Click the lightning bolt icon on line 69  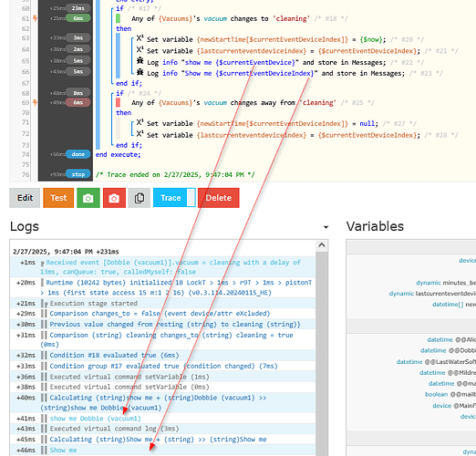pyautogui.click(x=36, y=102)
